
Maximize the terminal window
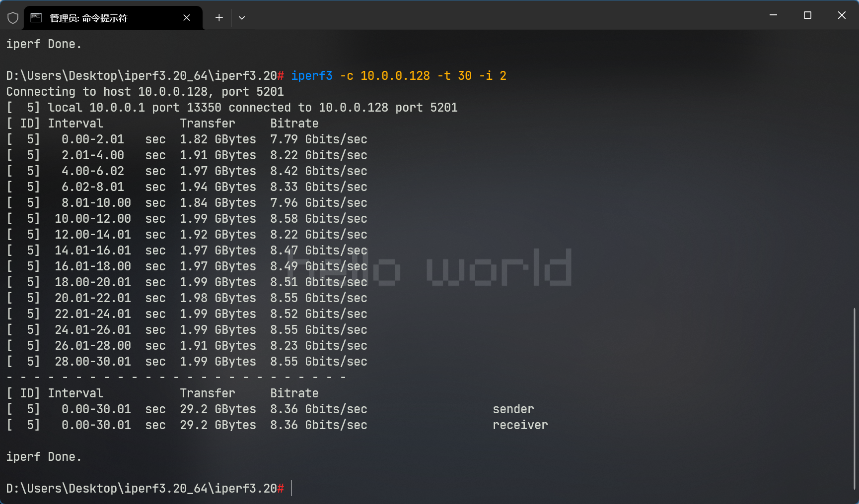click(807, 15)
